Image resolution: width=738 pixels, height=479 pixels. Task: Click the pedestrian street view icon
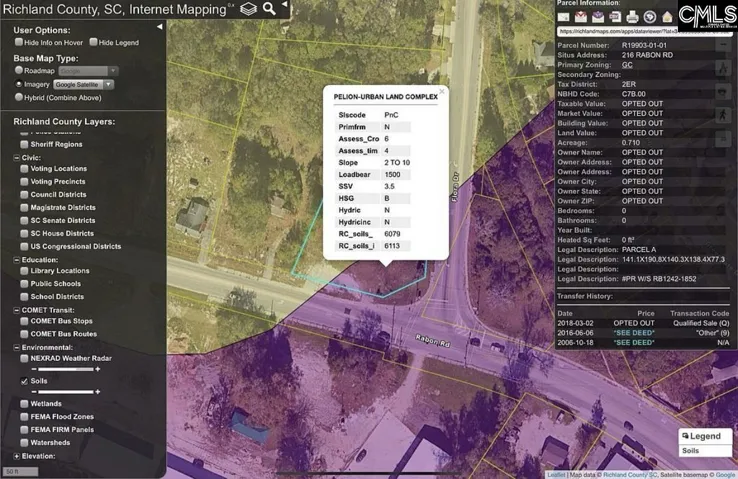point(723,115)
